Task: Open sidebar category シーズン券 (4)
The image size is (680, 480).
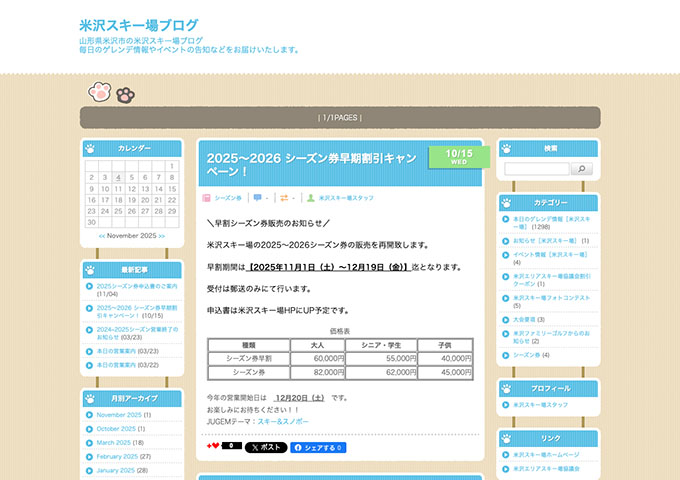Action: pos(526,355)
